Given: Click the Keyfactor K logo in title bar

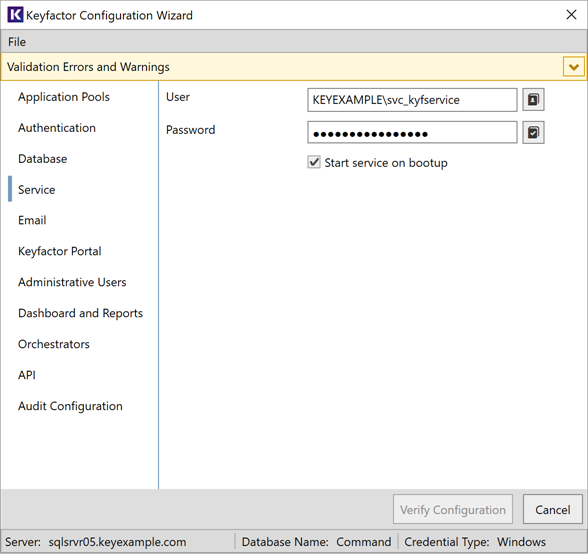Looking at the screenshot, I should pyautogui.click(x=15, y=15).
